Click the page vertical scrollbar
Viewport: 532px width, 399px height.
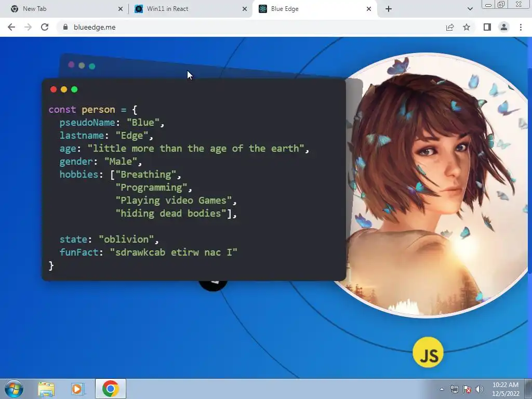pyautogui.click(x=530, y=170)
